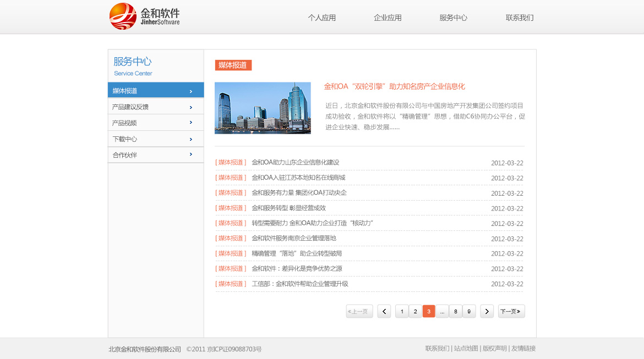Click the chevron arrow on 合作伙伴 row

191,154
